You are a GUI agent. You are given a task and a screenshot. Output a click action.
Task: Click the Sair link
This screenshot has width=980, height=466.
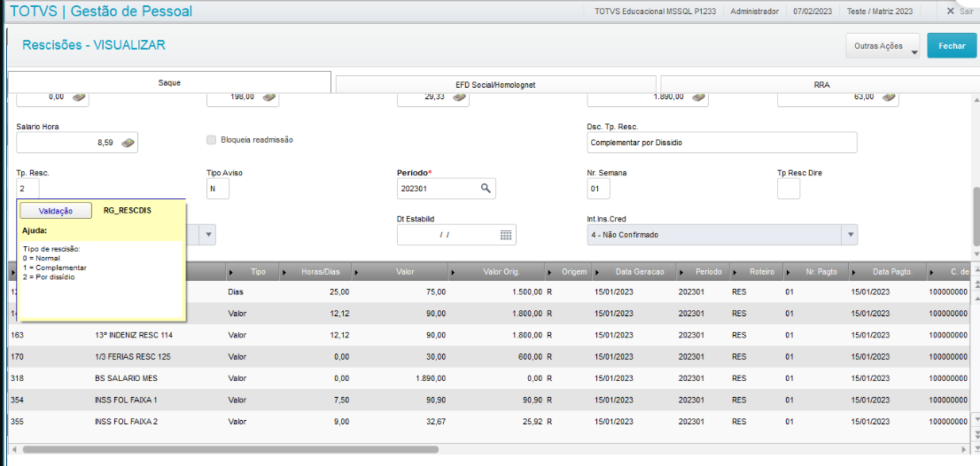[x=966, y=12]
